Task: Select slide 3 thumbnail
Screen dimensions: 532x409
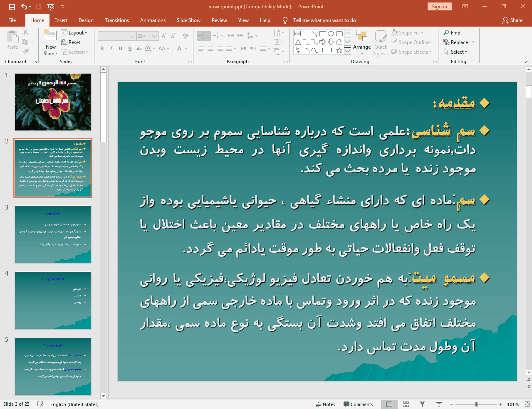Action: 53,234
